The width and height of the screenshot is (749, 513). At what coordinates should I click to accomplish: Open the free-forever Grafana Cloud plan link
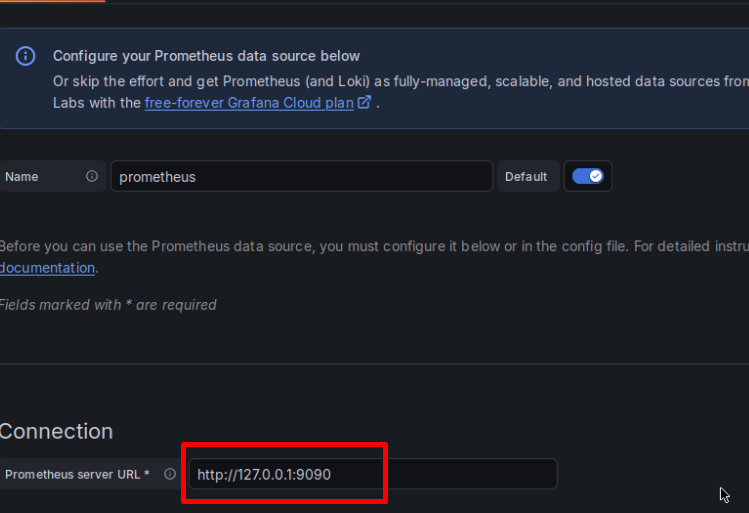[x=249, y=102]
